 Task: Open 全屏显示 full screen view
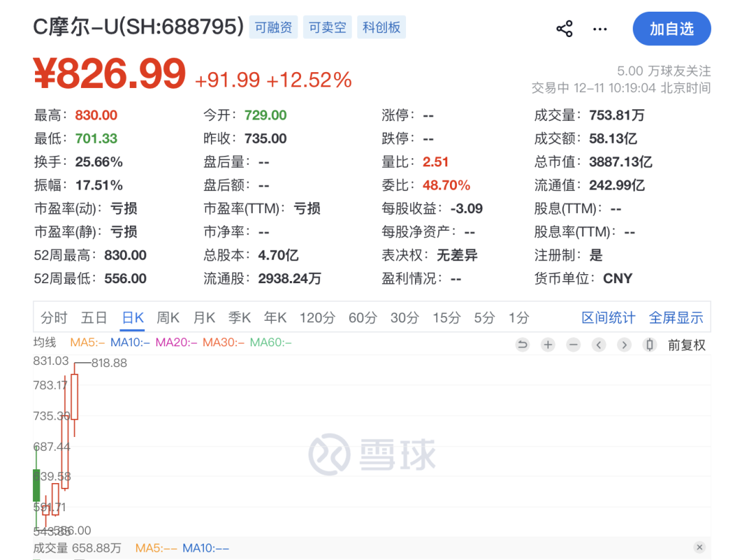(x=675, y=317)
